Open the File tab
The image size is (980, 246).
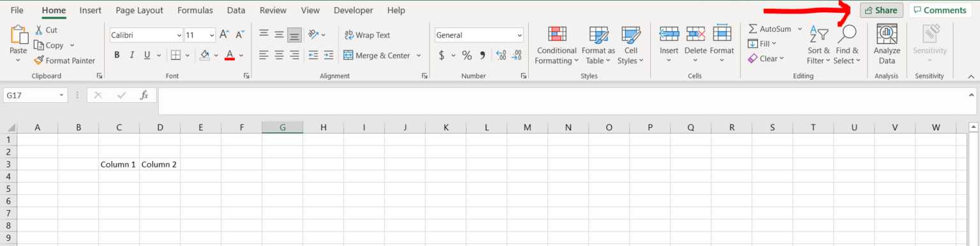click(x=17, y=10)
